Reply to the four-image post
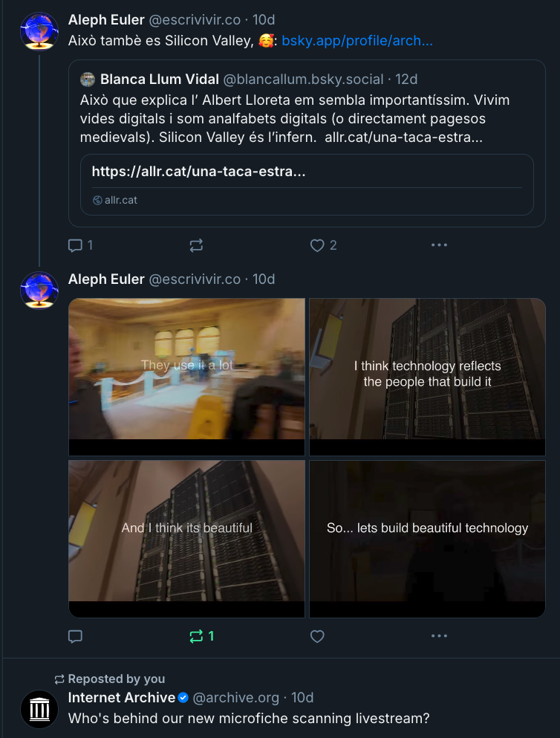This screenshot has height=738, width=560. tap(75, 636)
